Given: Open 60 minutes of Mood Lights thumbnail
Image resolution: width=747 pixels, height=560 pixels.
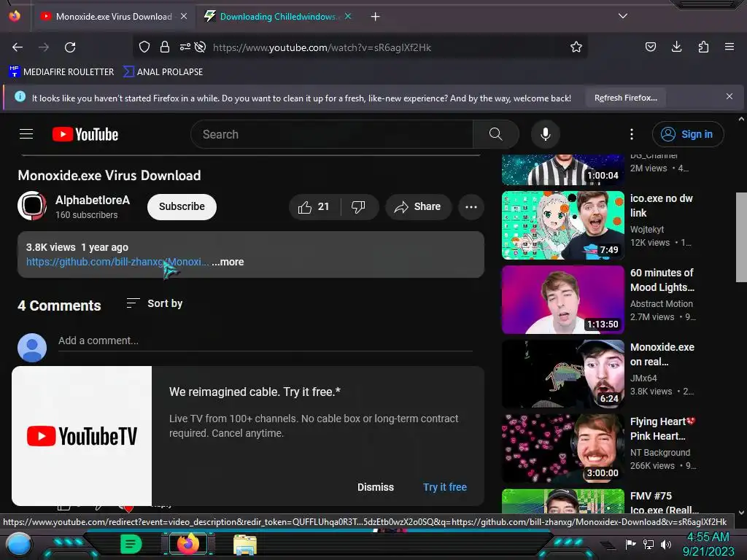Looking at the screenshot, I should tap(562, 300).
